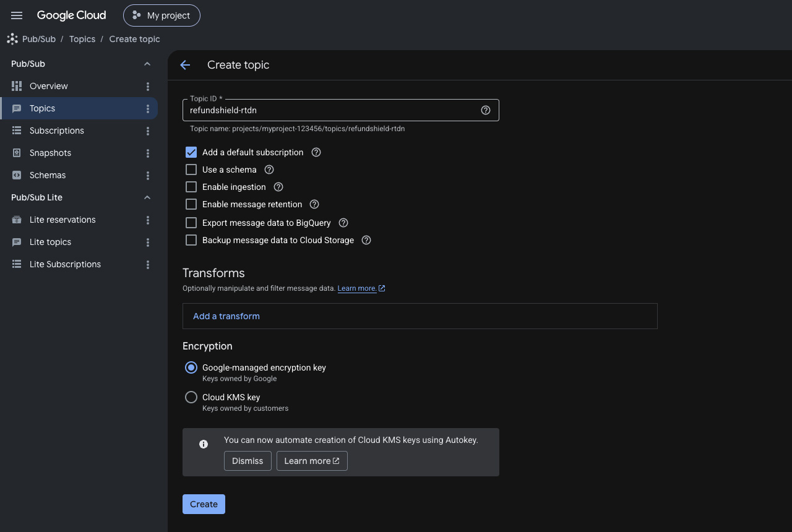This screenshot has height=532, width=792.
Task: Click Add a transform
Action: click(226, 316)
